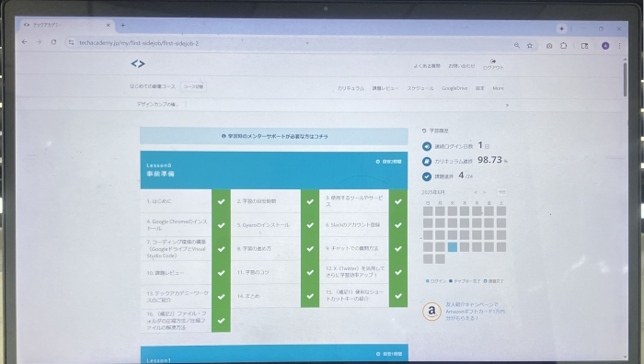Click the URL address bar field

coord(287,43)
